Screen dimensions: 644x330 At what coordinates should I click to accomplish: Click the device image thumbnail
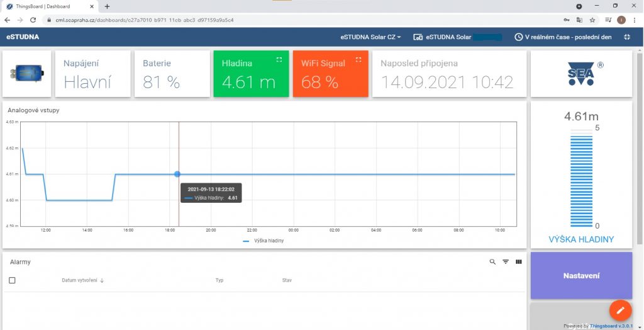point(26,74)
